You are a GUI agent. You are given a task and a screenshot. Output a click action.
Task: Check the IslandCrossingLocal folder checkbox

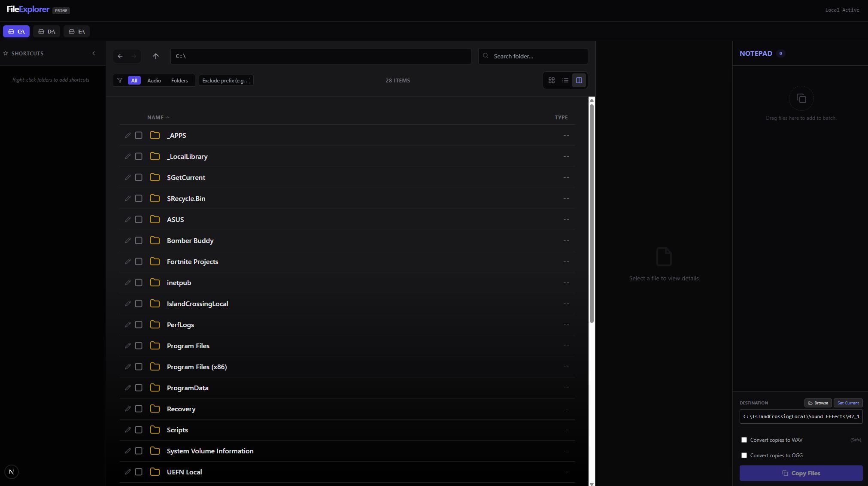[x=139, y=304]
